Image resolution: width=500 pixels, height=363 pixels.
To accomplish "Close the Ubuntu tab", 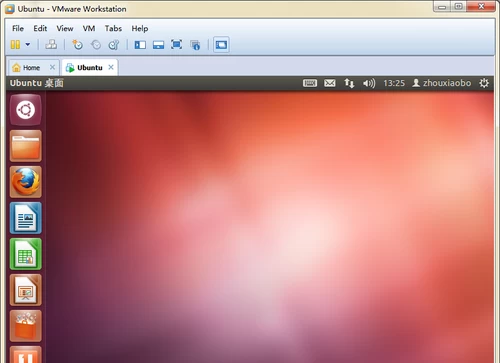I will pos(111,67).
